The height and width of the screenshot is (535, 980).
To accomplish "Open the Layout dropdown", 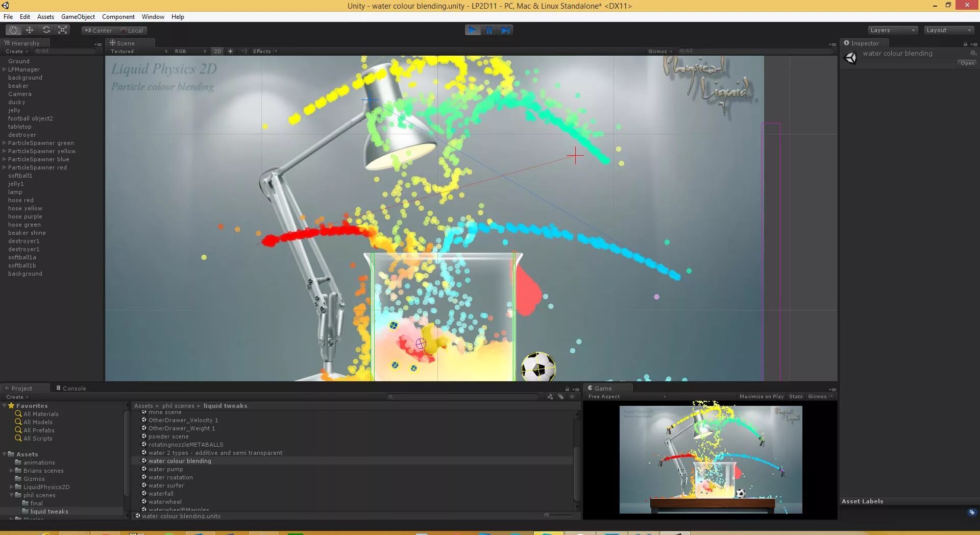I will tap(949, 30).
